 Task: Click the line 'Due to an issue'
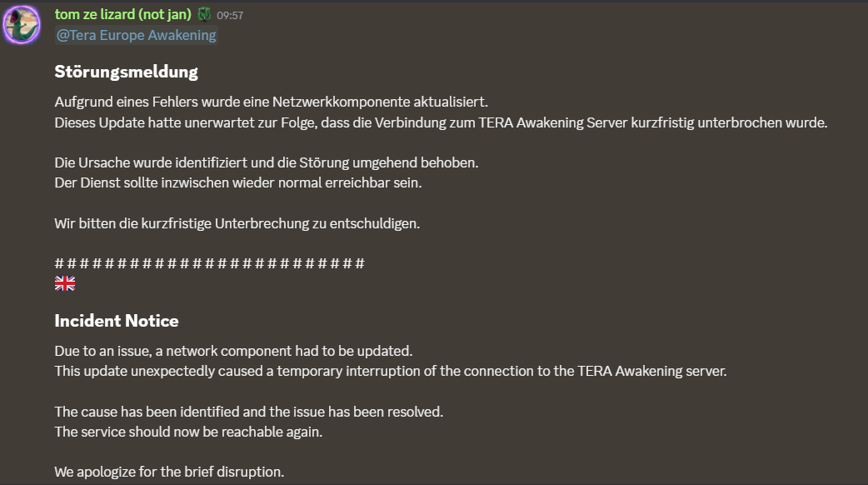pos(233,351)
